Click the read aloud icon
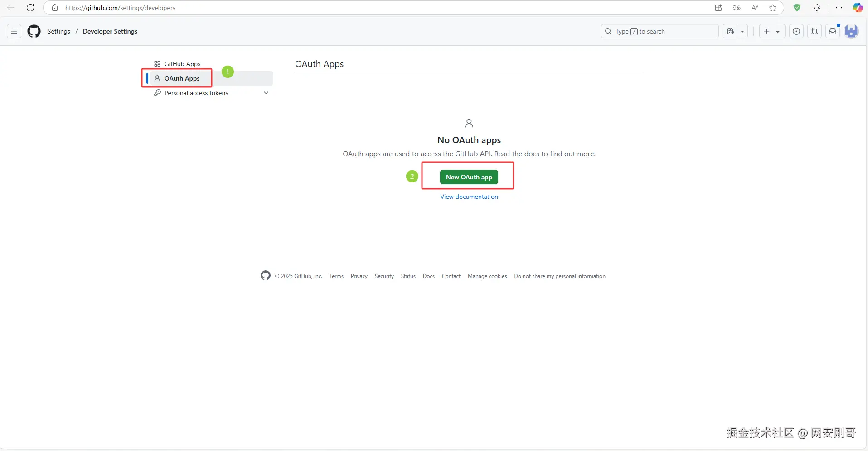The width and height of the screenshot is (868, 451). 755,8
